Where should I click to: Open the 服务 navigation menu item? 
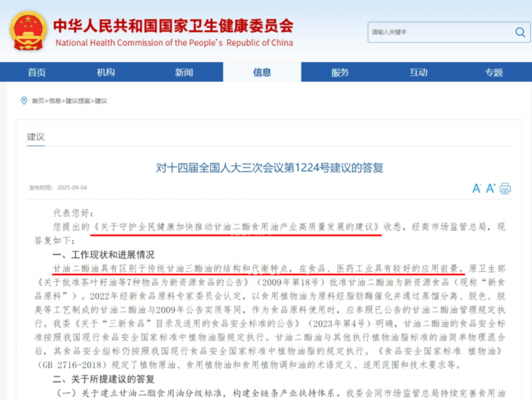tap(340, 73)
